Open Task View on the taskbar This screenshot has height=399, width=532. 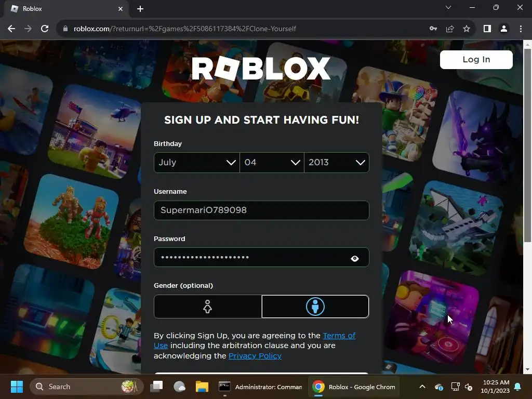point(157,387)
